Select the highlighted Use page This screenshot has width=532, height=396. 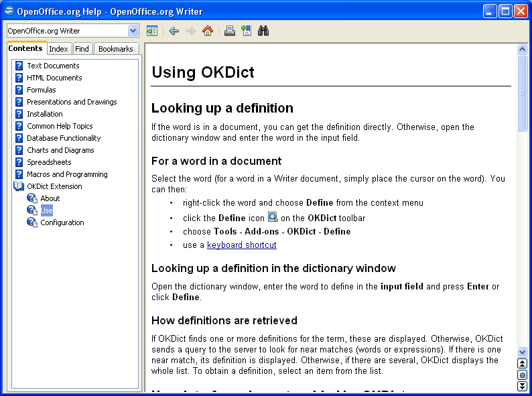(47, 210)
